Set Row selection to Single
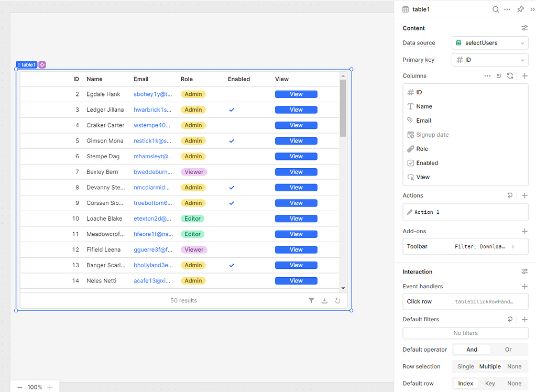This screenshot has width=536, height=392. 465,367
